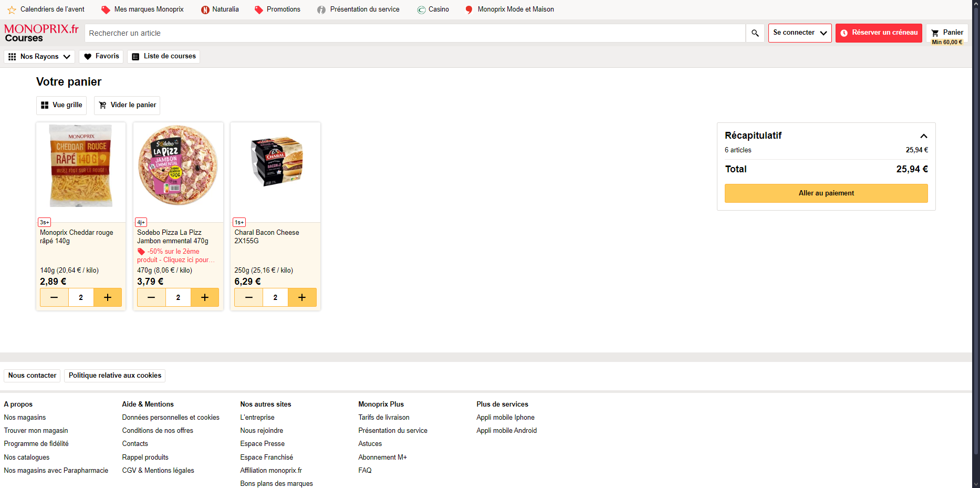Open Tarifs de livraison

click(384, 418)
